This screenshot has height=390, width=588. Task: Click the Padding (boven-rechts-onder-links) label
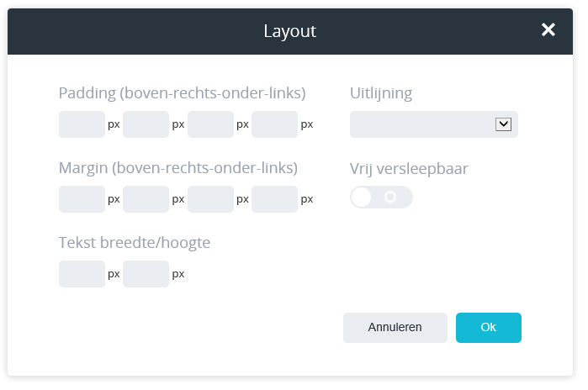[182, 93]
